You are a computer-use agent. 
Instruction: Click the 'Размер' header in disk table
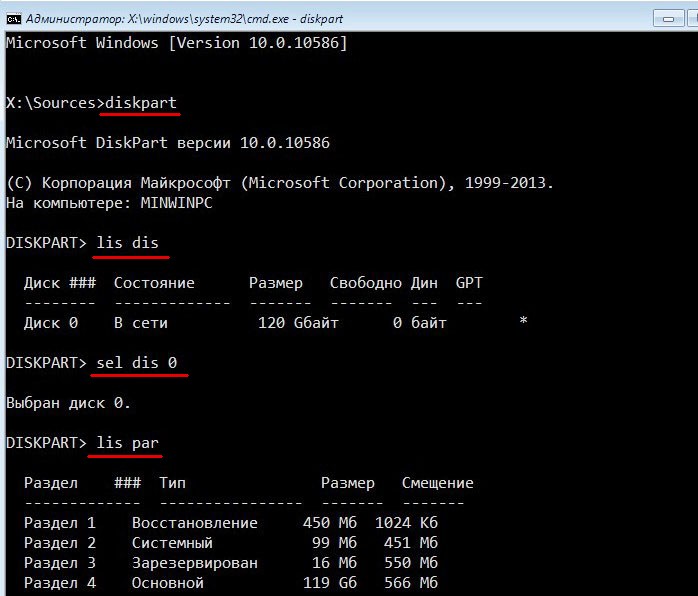276,283
